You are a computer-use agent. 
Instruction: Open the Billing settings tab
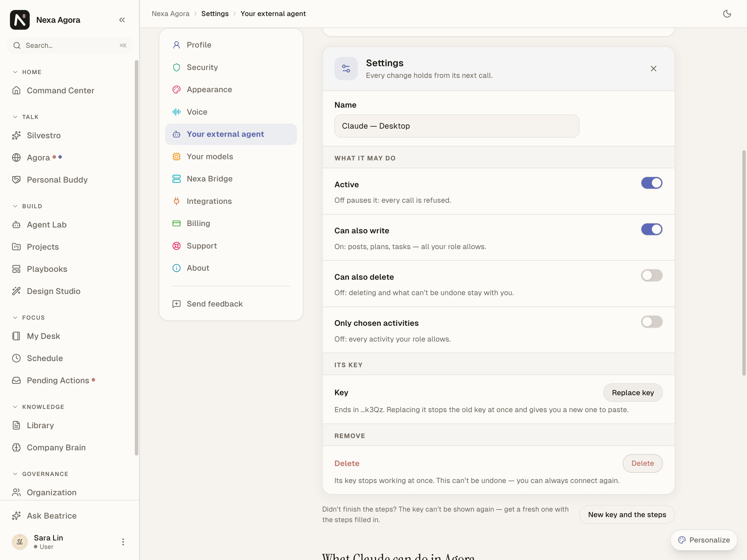(x=231, y=223)
